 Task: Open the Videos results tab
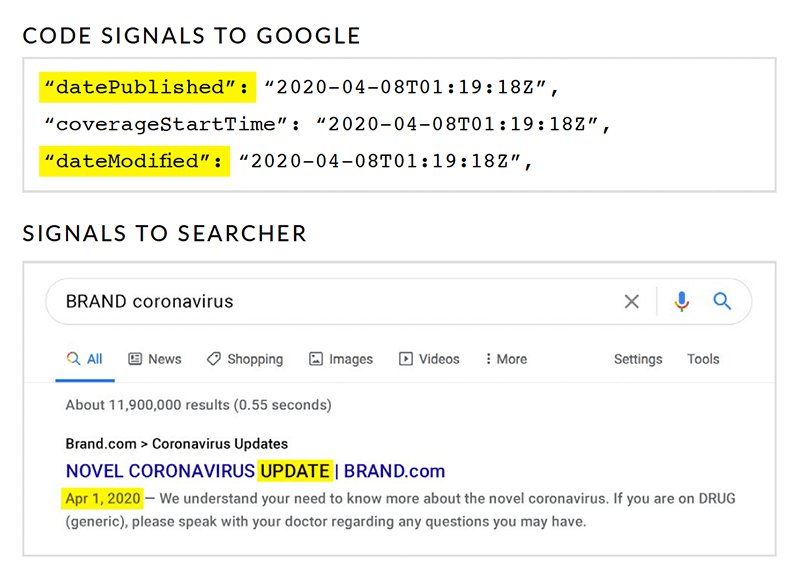pyautogui.click(x=429, y=359)
